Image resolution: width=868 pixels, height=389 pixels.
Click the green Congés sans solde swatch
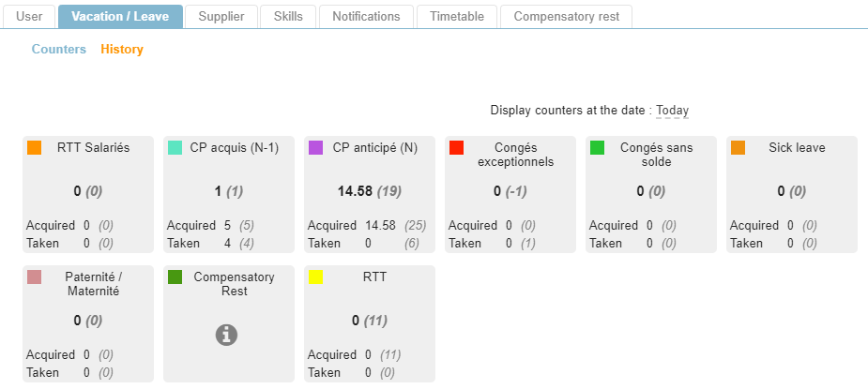[x=598, y=148]
